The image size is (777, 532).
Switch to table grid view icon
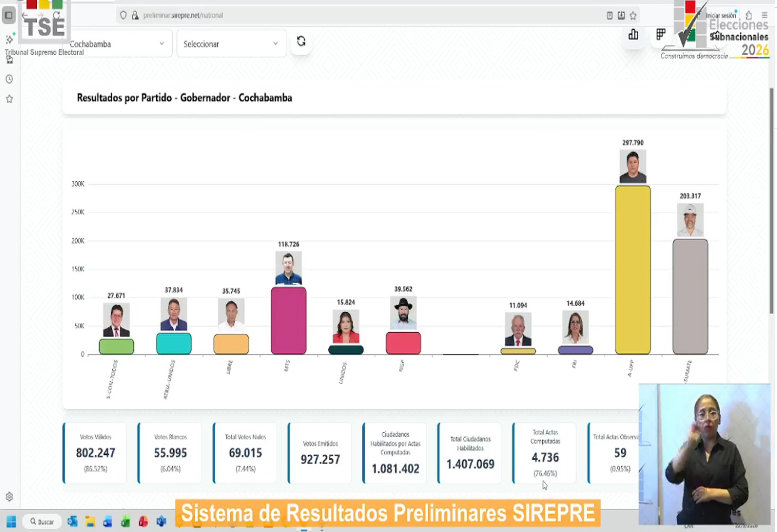click(x=660, y=35)
